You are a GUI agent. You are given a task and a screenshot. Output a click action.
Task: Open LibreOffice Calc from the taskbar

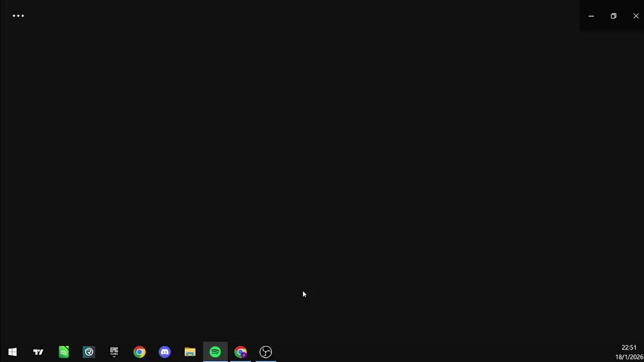[64, 352]
